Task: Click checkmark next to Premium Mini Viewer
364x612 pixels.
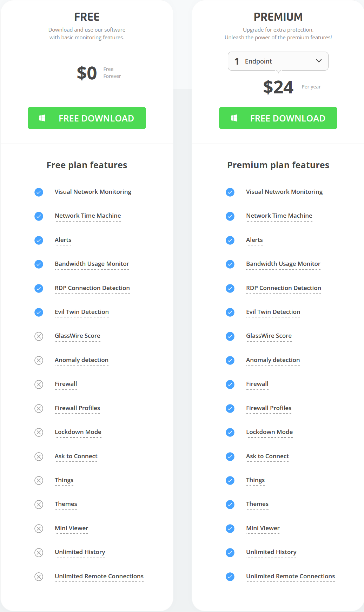Action: pos(230,528)
